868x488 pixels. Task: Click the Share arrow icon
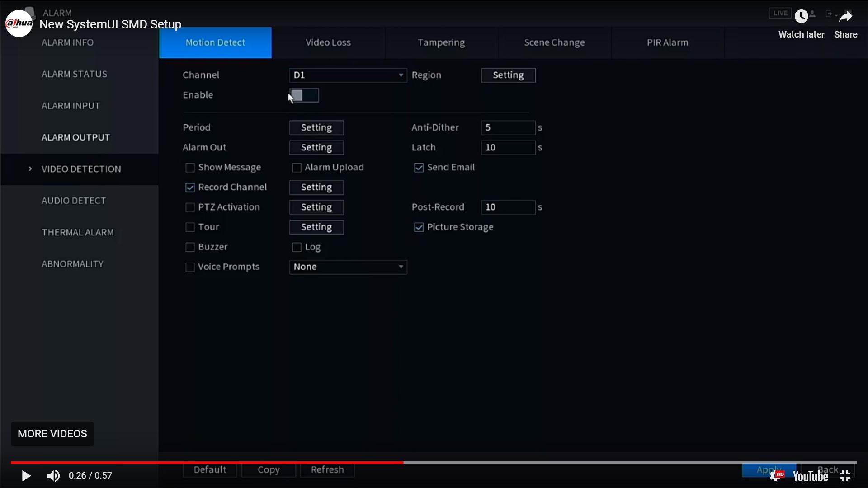tap(845, 17)
